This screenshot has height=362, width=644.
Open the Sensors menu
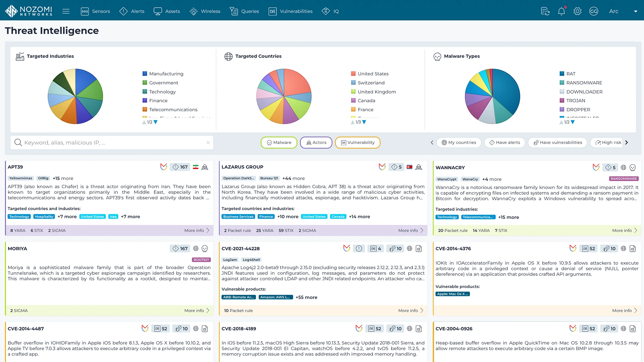pyautogui.click(x=96, y=11)
